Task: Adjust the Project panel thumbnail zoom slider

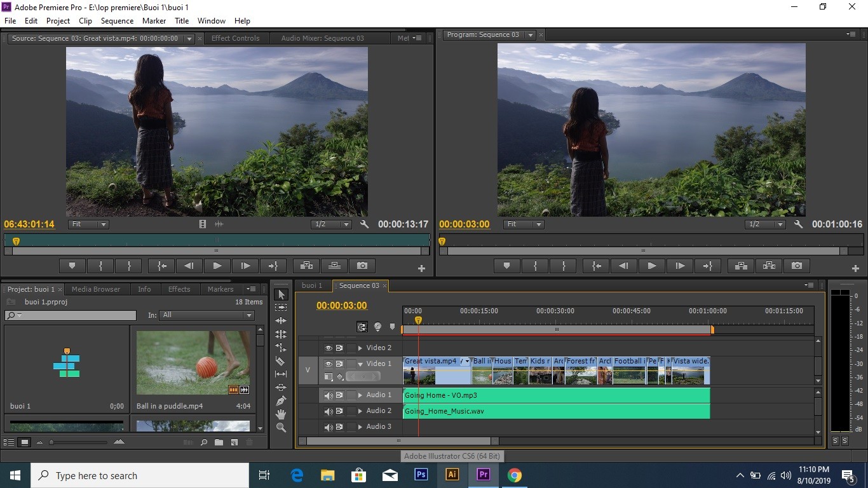Action: 79,442
